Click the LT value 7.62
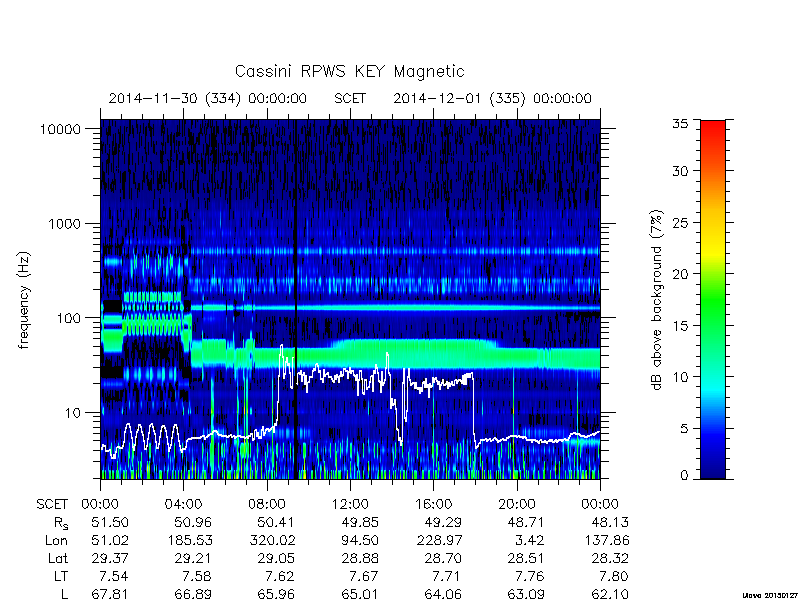This screenshot has height=600, width=800. [281, 577]
